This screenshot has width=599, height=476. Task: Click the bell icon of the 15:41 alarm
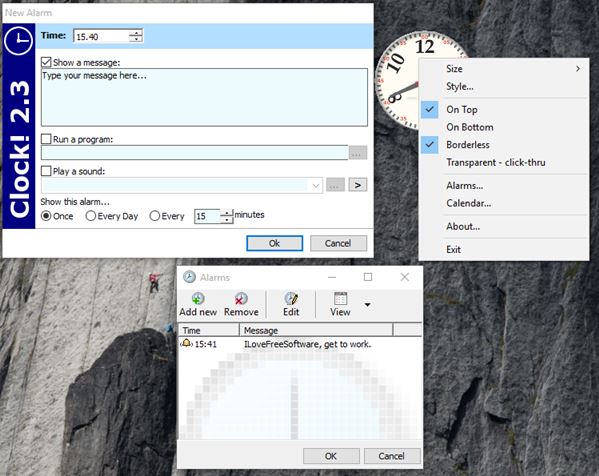[186, 343]
